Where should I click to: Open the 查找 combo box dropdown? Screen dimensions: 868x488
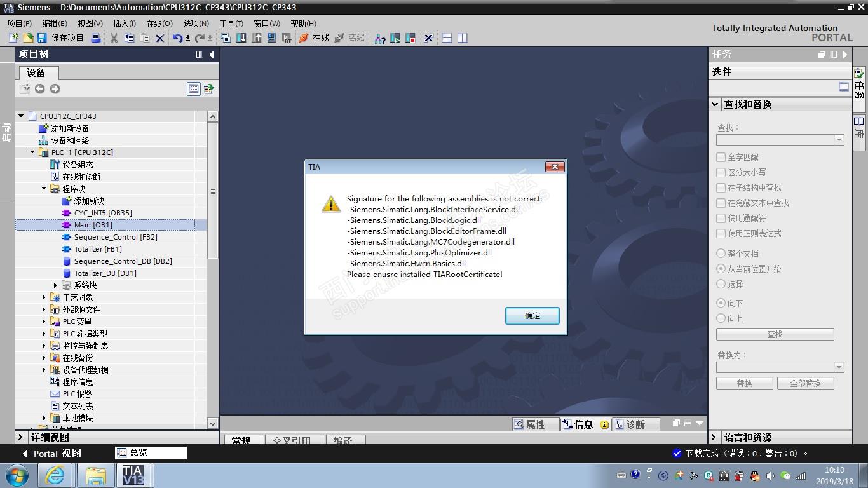(839, 140)
